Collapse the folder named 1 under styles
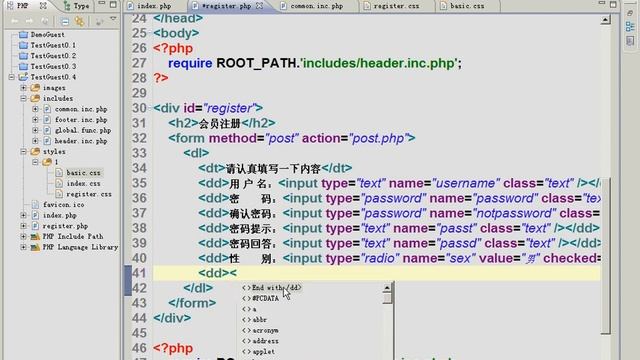Viewport: 640px width, 360px height. point(35,162)
